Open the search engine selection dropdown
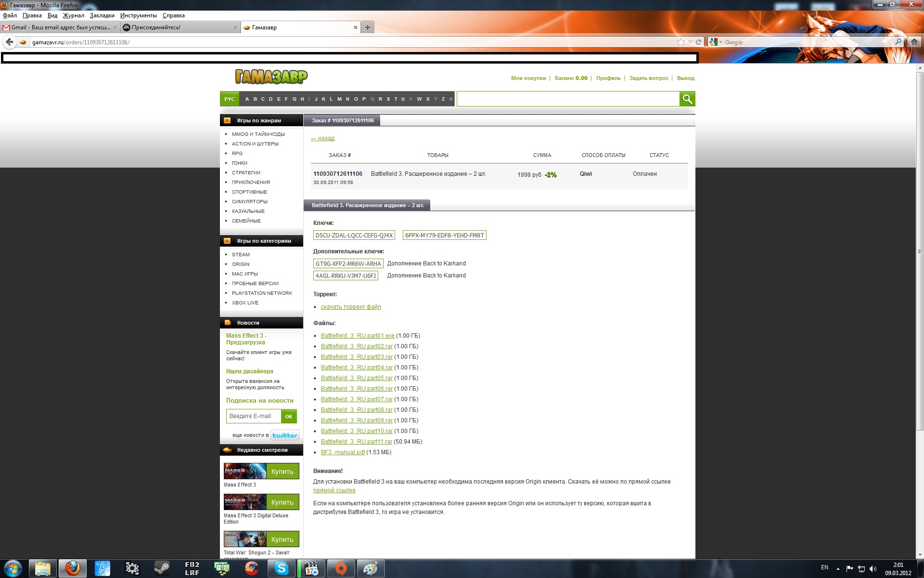The width and height of the screenshot is (924, 578). click(716, 42)
